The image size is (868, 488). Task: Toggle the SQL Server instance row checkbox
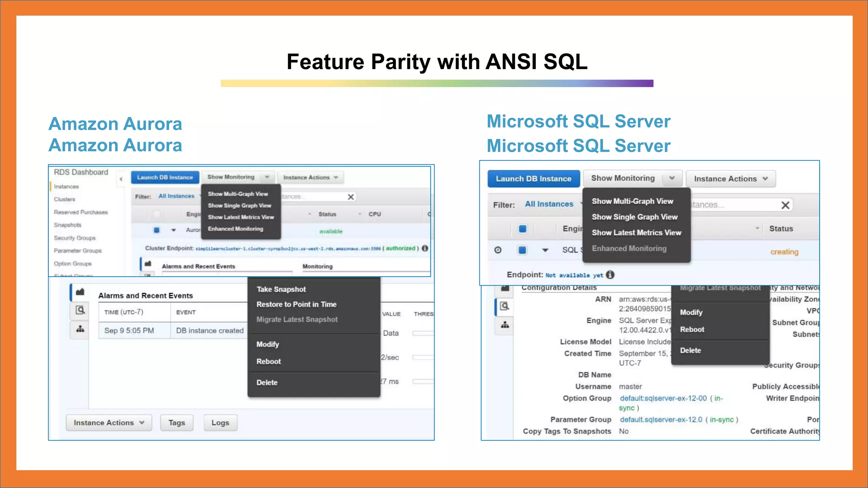point(522,250)
